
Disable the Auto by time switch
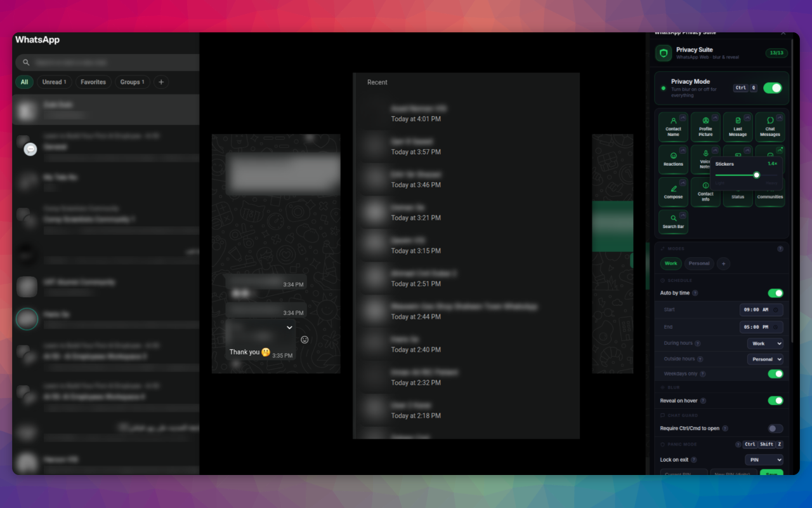point(776,293)
